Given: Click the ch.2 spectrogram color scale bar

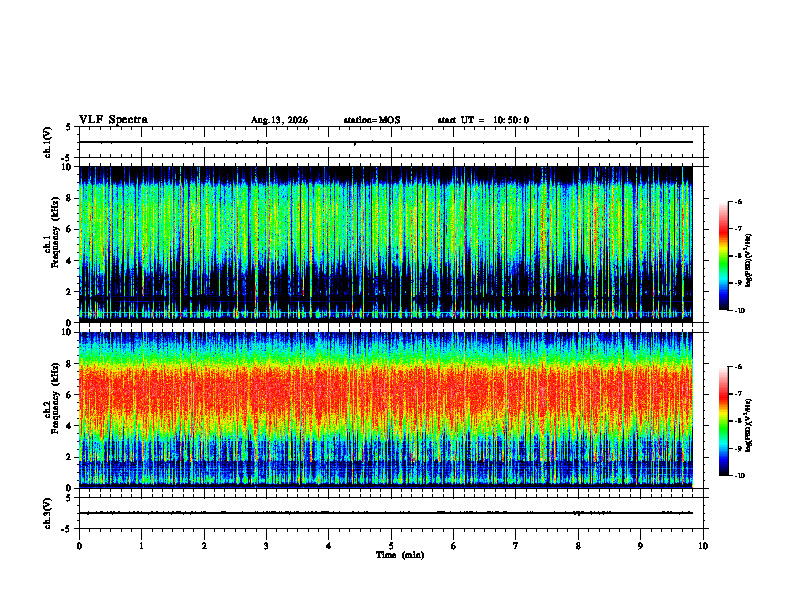Looking at the screenshot, I should [x=723, y=421].
